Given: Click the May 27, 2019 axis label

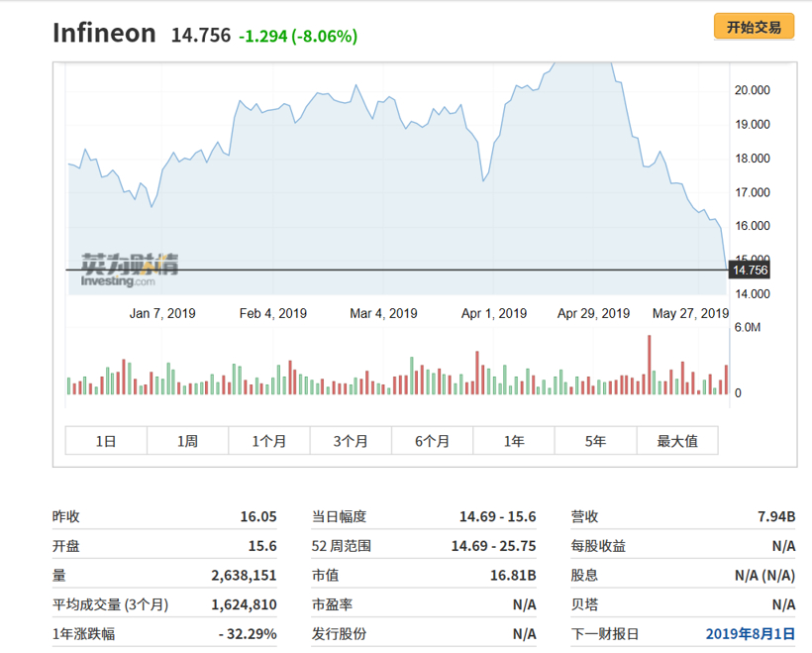Looking at the screenshot, I should (690, 313).
